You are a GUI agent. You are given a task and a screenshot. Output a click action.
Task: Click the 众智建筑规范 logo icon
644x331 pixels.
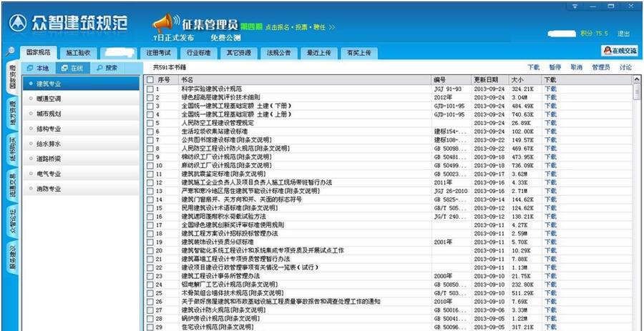click(17, 23)
